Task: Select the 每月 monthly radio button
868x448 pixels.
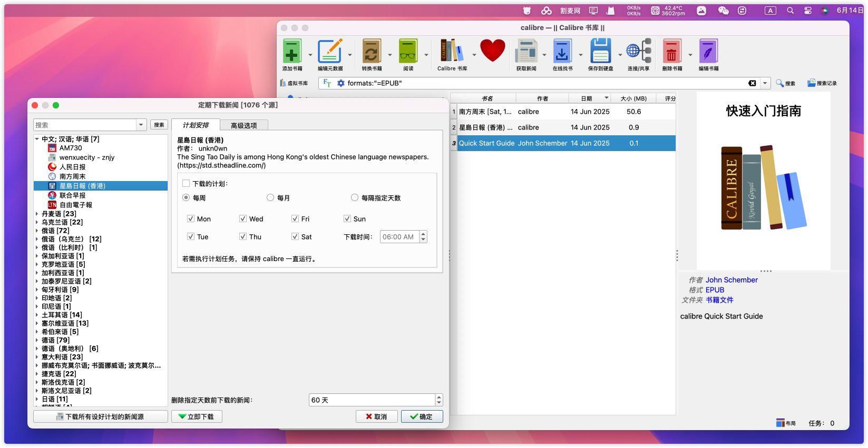Action: click(270, 198)
